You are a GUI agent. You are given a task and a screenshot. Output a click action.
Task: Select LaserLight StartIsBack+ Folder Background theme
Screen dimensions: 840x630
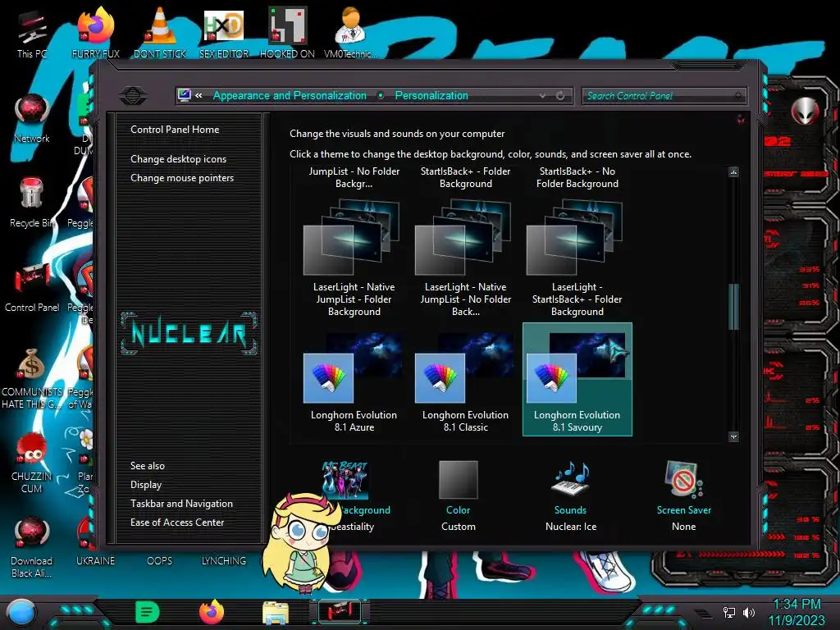[577, 257]
